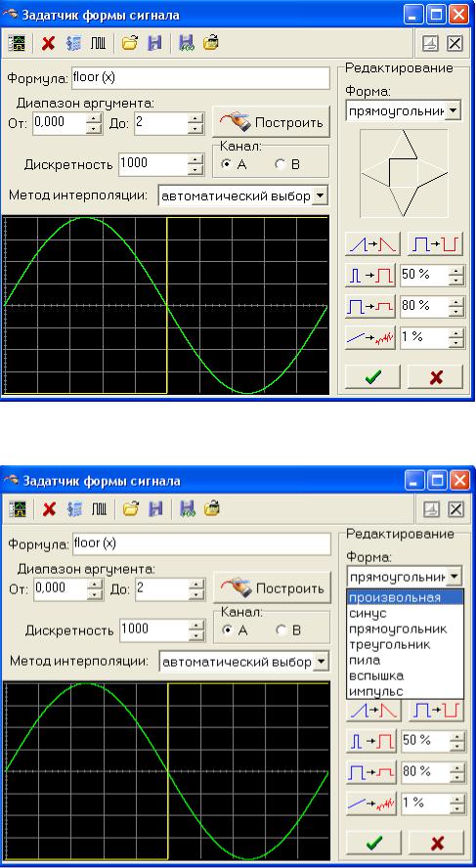Click panel dock icon in lower window toolbar
This screenshot has height=868, width=476.
[x=431, y=510]
